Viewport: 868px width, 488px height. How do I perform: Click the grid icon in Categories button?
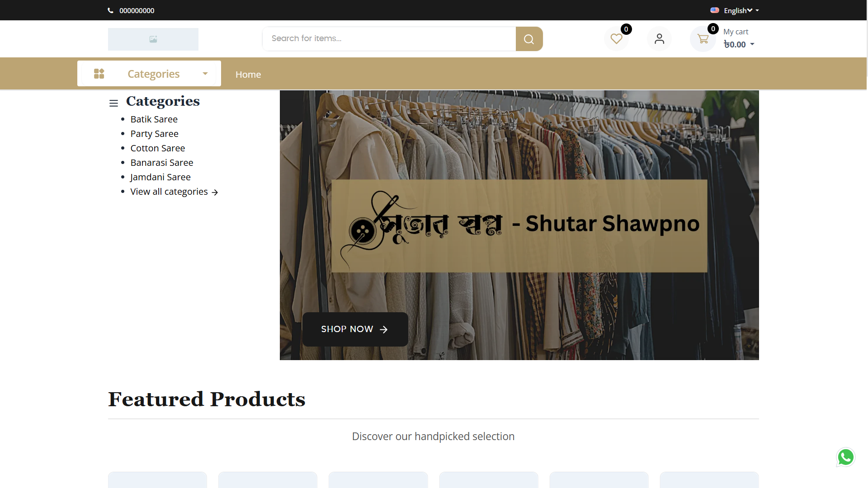[x=99, y=74]
